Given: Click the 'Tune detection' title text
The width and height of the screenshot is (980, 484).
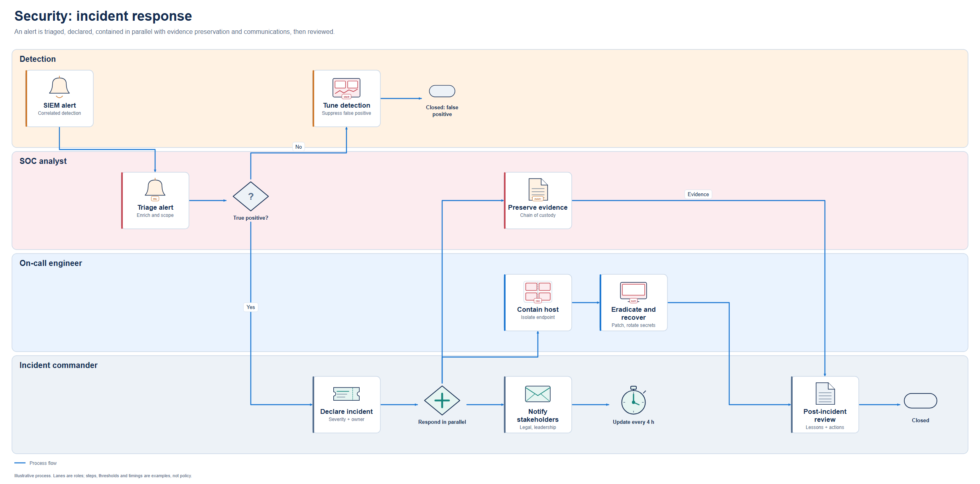Looking at the screenshot, I should click(x=346, y=105).
